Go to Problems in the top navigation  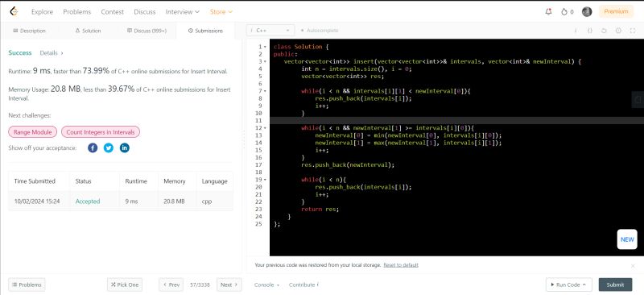coord(76,12)
